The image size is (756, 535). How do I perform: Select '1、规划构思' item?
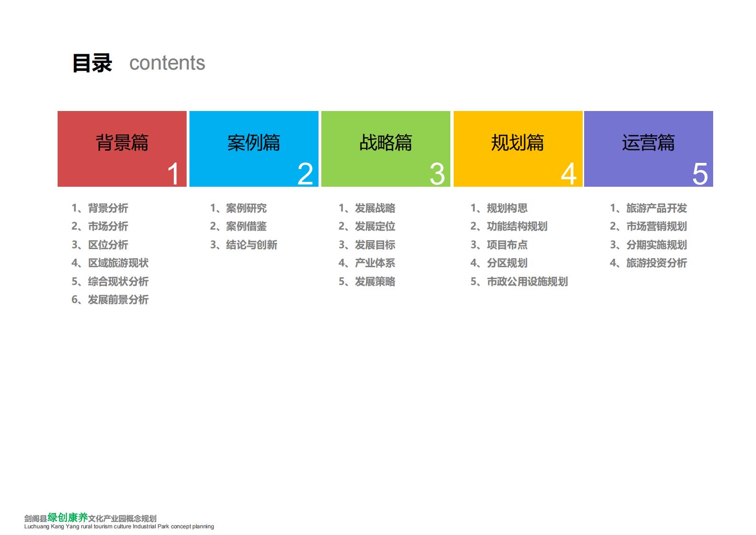click(499, 208)
